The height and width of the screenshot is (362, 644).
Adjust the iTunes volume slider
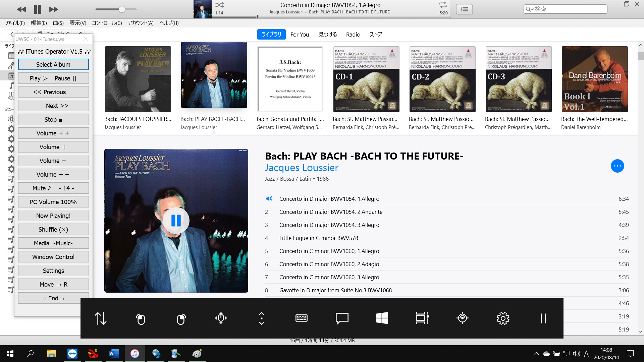116,9
